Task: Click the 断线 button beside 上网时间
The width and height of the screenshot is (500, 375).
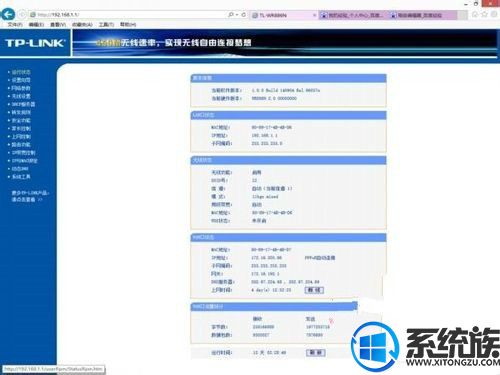Action: (x=314, y=290)
